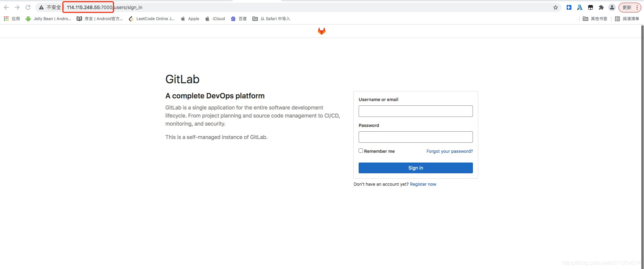Viewport: 644px width, 269px height.
Task: Open the Forgot your password link
Action: pos(450,151)
